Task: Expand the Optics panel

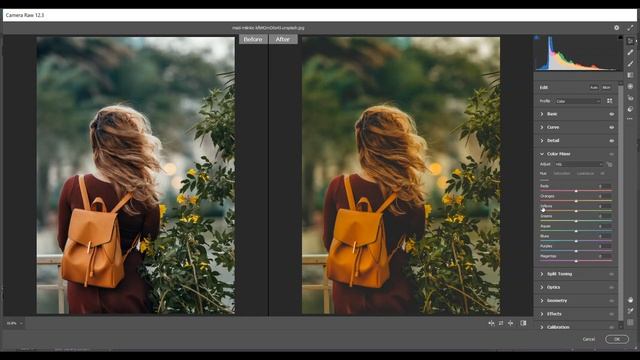Action: click(542, 287)
